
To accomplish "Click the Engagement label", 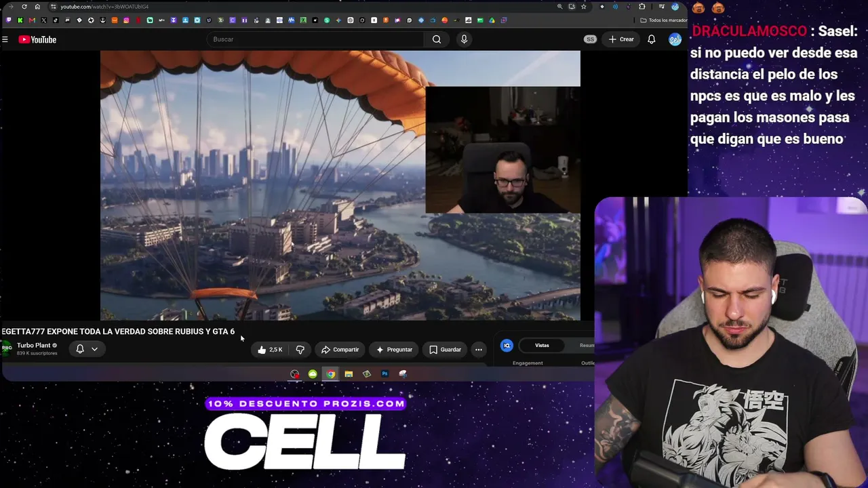I will coord(528,363).
